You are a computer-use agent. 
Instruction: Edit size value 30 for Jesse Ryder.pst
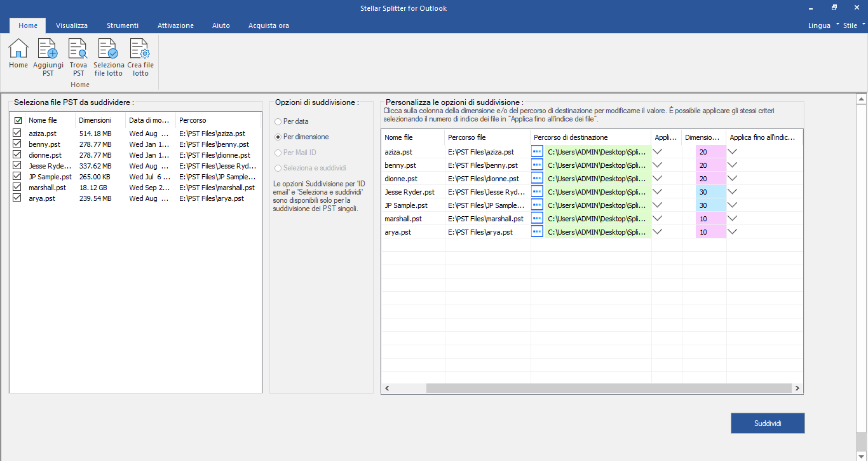click(x=710, y=192)
